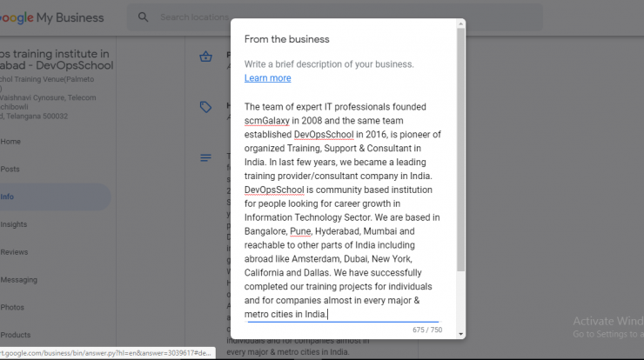Click the DevOpsSchool business title in sidebar
The image size is (644, 360).
pos(57,59)
